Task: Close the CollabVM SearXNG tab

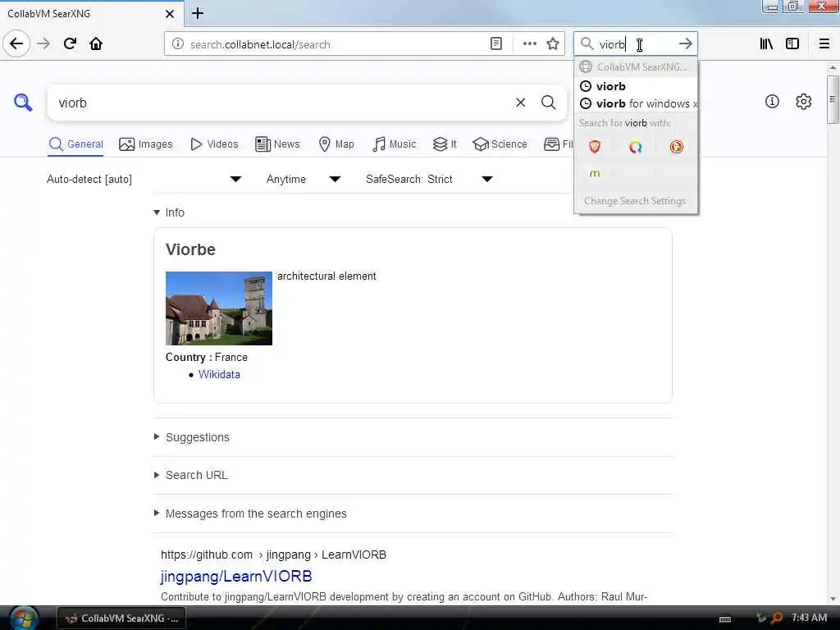Action: (170, 14)
